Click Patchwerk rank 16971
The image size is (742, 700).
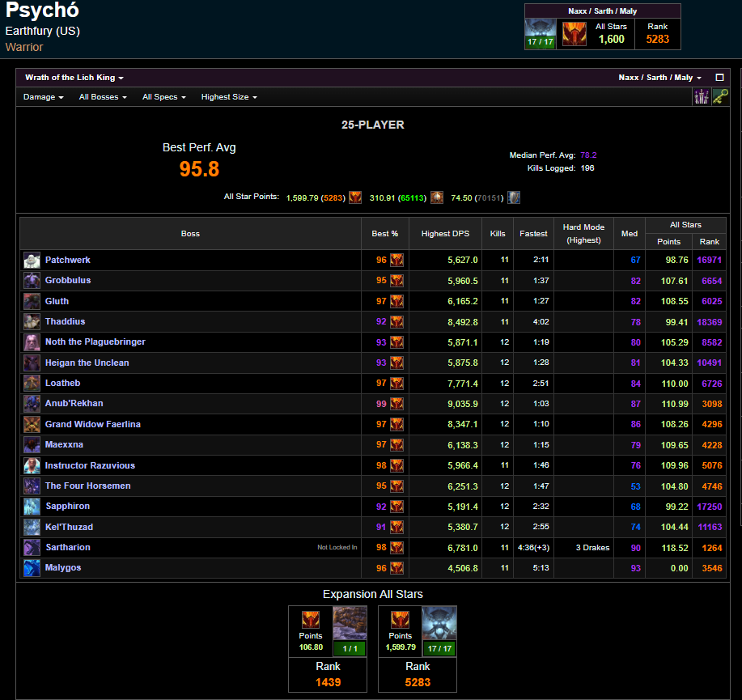[x=710, y=260]
